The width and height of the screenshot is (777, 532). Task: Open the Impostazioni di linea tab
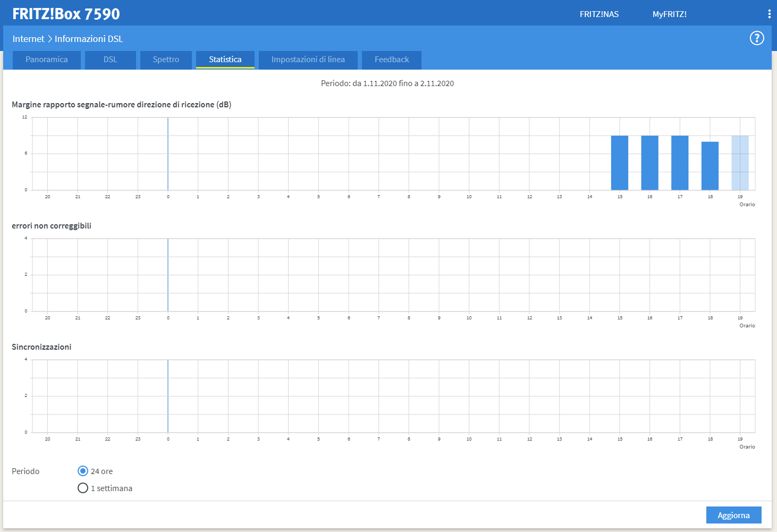coord(308,60)
